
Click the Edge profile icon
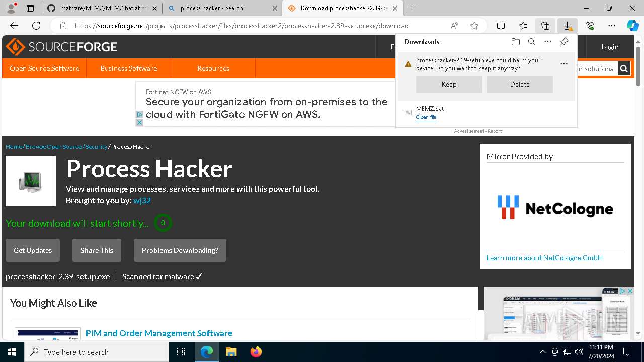pyautogui.click(x=11, y=8)
